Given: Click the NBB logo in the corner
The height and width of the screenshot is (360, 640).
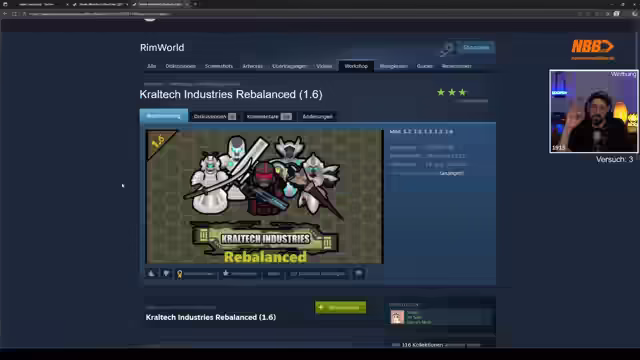Looking at the screenshot, I should (x=593, y=49).
